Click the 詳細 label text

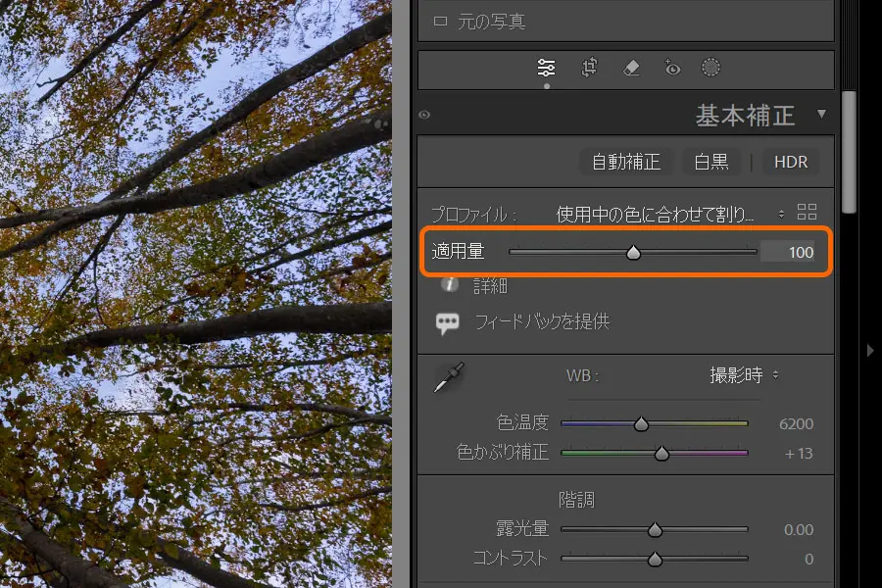click(x=491, y=286)
